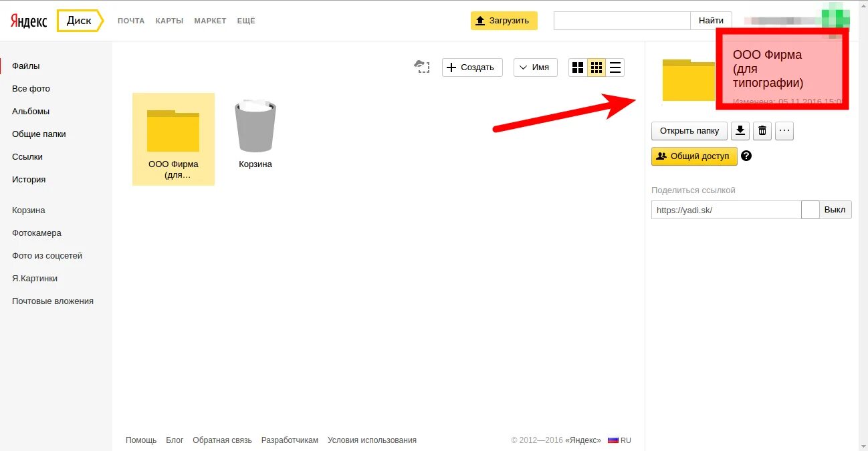
Task: Open Файлы in the sidebar
Action: [x=26, y=66]
